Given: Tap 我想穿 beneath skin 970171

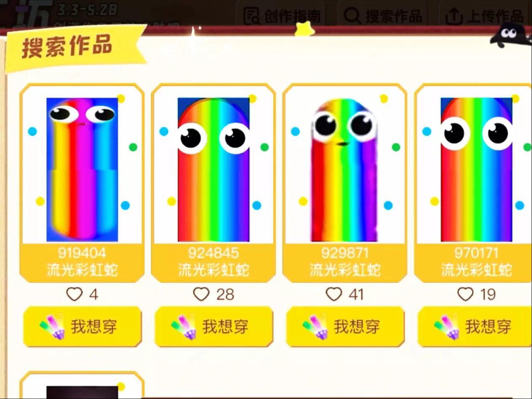Looking at the screenshot, I should click(475, 327).
